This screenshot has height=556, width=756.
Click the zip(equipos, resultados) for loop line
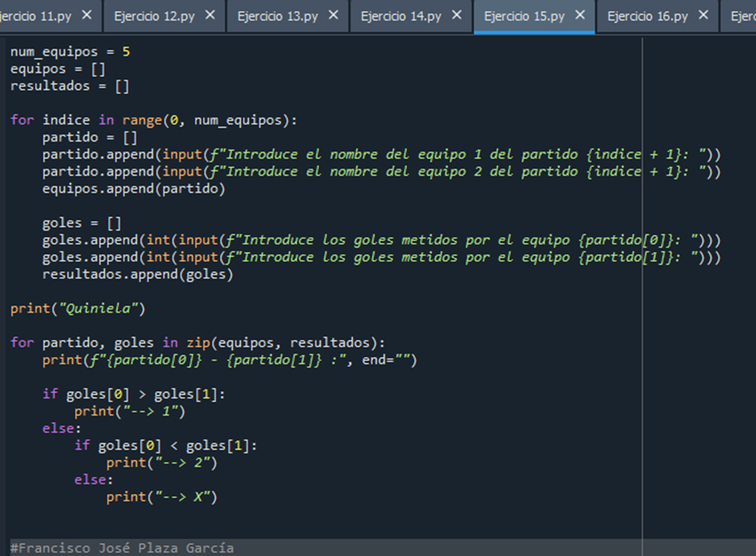tap(198, 343)
